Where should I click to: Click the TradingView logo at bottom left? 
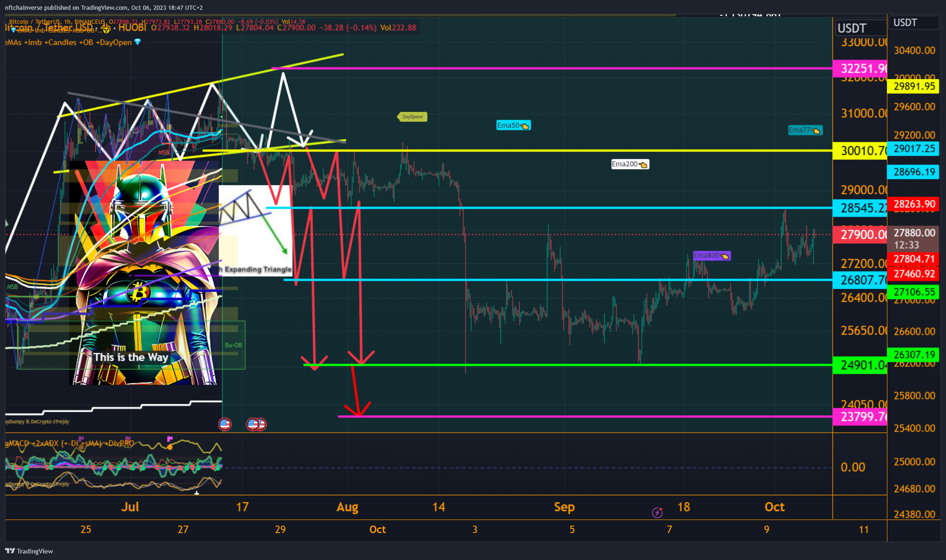click(29, 551)
